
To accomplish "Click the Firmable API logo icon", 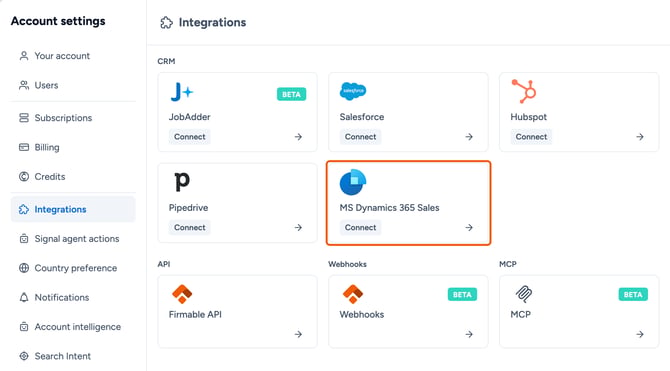I will click(182, 294).
